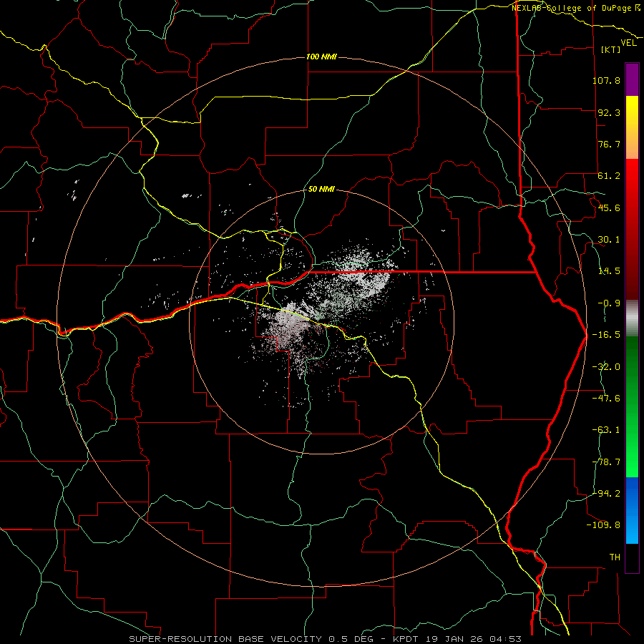Click the 45.6 velocity scale value
Screen dimensions: 644x644
609,208
